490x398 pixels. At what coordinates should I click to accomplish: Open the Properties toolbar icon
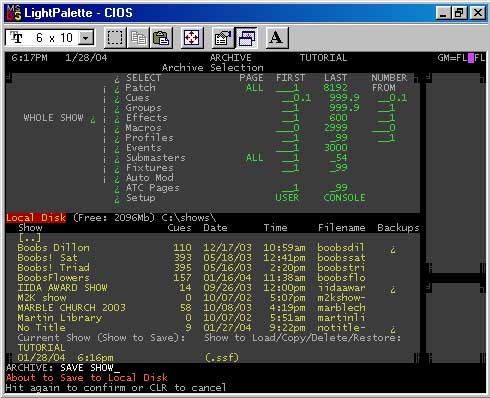point(223,38)
